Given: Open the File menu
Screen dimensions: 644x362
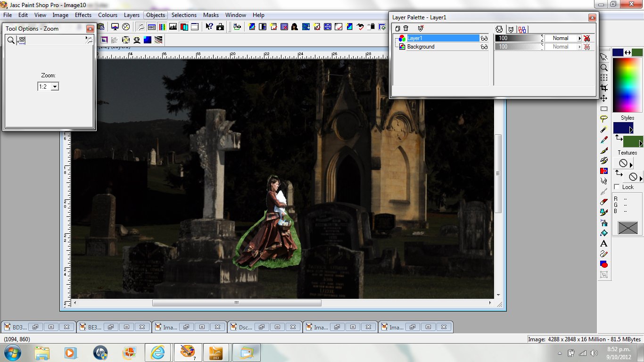Looking at the screenshot, I should pyautogui.click(x=8, y=15).
